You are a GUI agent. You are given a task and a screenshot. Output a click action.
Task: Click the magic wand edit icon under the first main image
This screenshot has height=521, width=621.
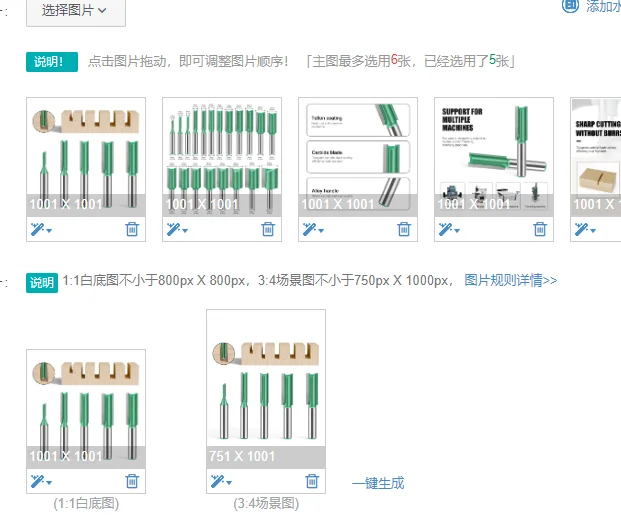(37, 229)
